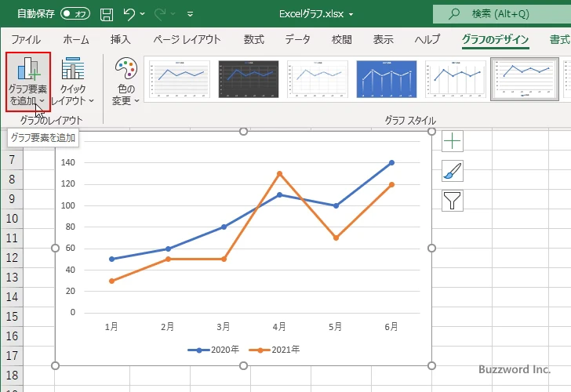Select row header 13
Viewport: 571px width, 392px height.
point(12,278)
